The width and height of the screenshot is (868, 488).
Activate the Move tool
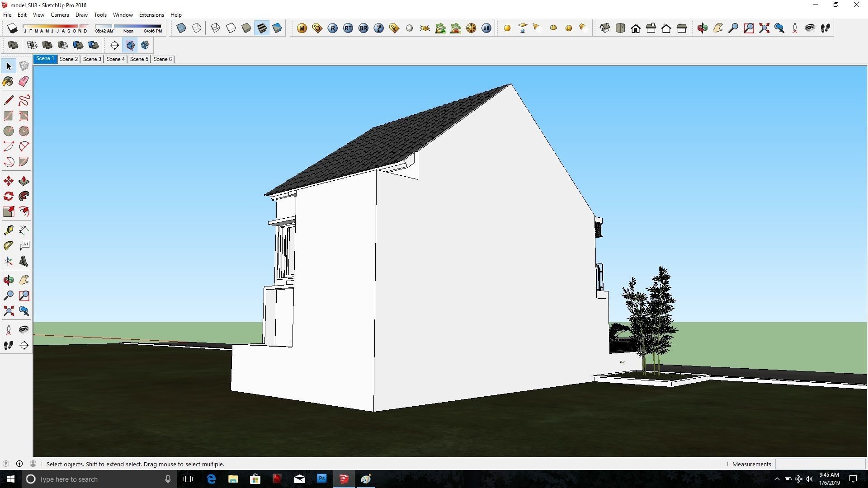point(8,181)
